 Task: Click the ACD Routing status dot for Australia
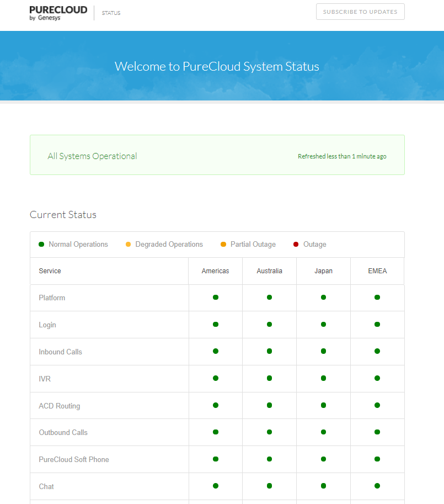click(269, 405)
